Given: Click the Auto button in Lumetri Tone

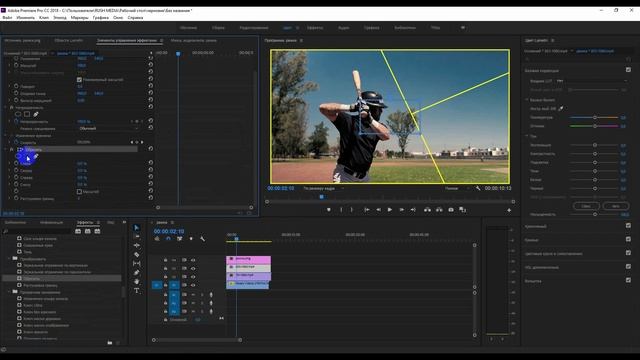Looking at the screenshot, I should pyautogui.click(x=616, y=206).
